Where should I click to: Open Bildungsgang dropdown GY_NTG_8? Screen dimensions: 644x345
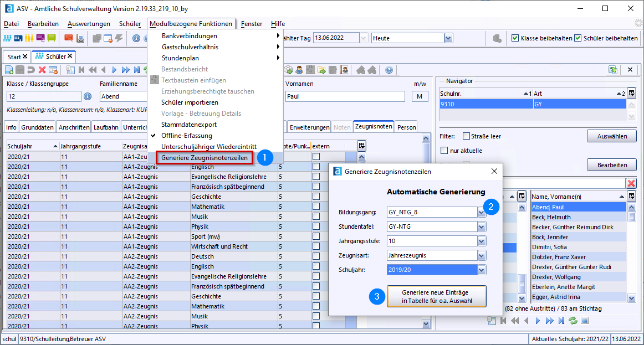(x=482, y=212)
